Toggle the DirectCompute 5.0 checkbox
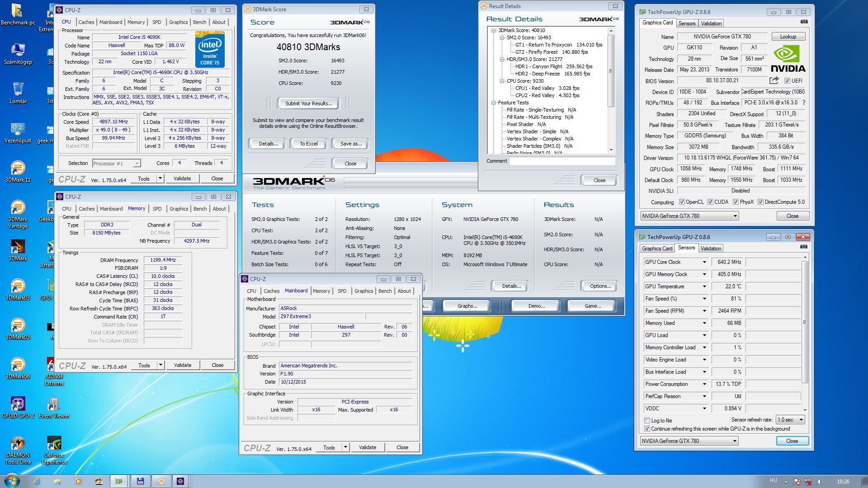The height and width of the screenshot is (488, 868). (760, 202)
